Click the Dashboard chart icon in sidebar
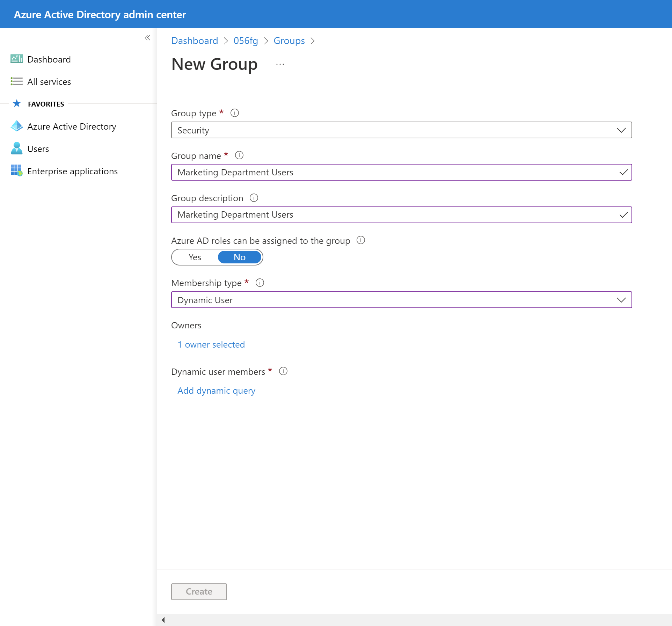The width and height of the screenshot is (672, 626). pyautogui.click(x=16, y=59)
